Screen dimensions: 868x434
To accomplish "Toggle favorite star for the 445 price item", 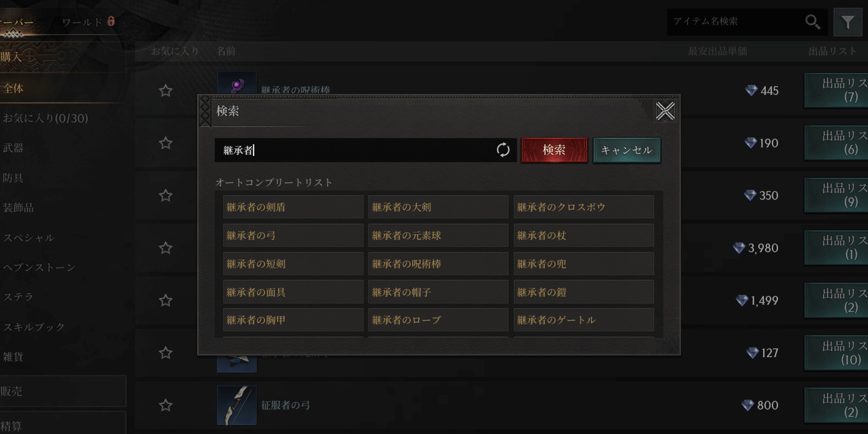I will tap(165, 91).
